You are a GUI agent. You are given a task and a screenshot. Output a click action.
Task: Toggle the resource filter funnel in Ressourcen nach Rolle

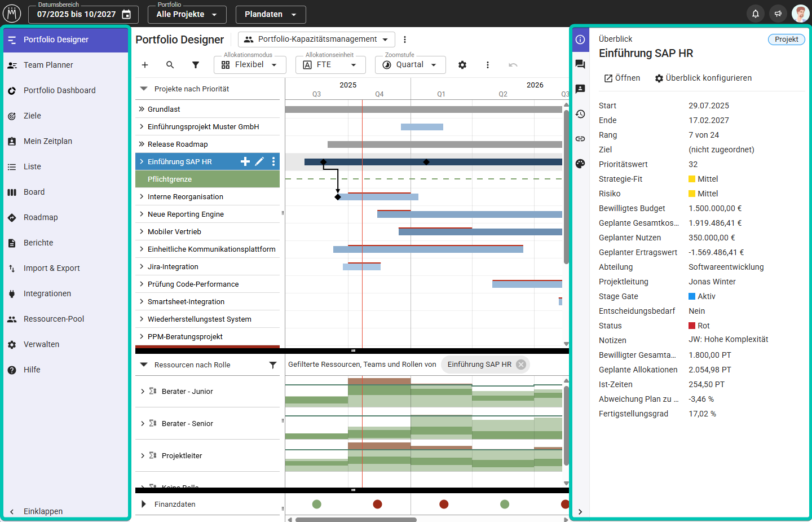pos(273,365)
